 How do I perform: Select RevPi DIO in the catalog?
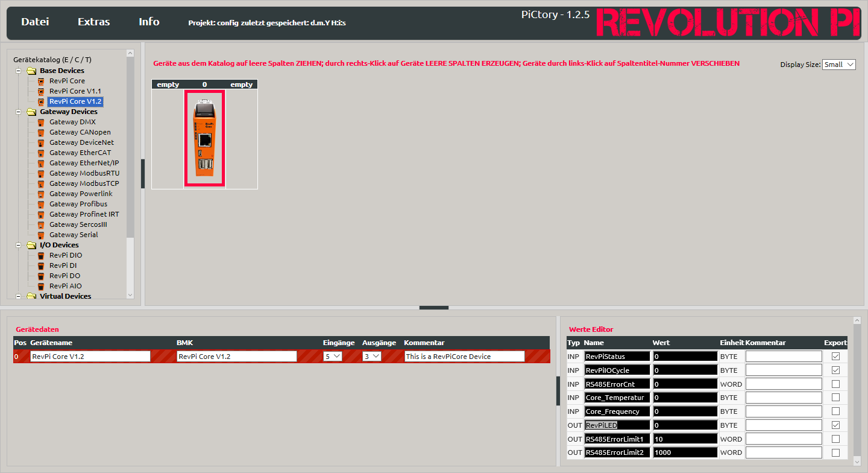[66, 255]
